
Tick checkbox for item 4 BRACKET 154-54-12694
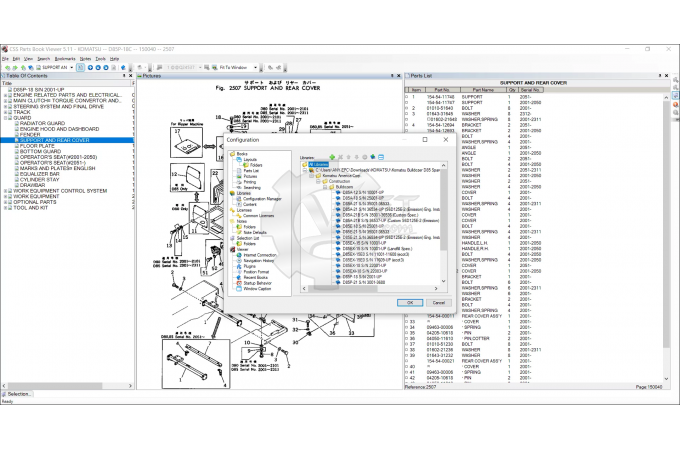(x=407, y=125)
